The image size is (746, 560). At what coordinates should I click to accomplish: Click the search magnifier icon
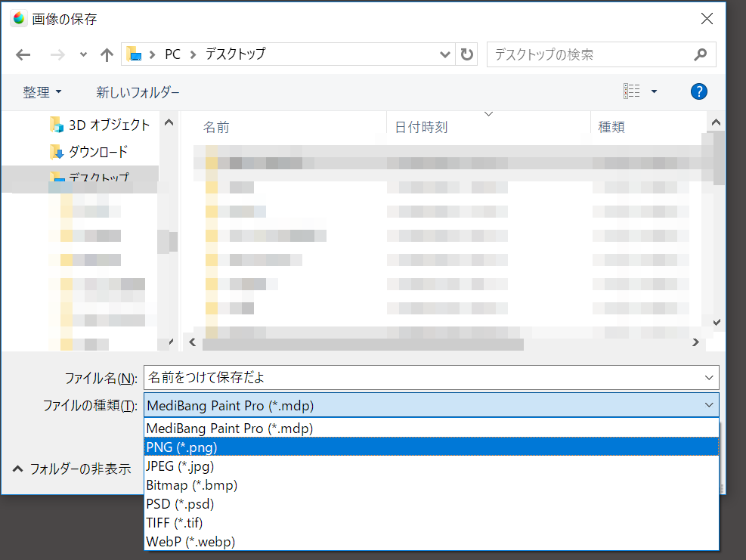[x=701, y=54]
